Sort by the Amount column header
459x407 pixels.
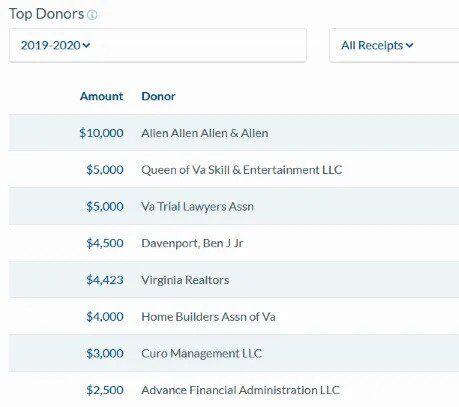102,96
